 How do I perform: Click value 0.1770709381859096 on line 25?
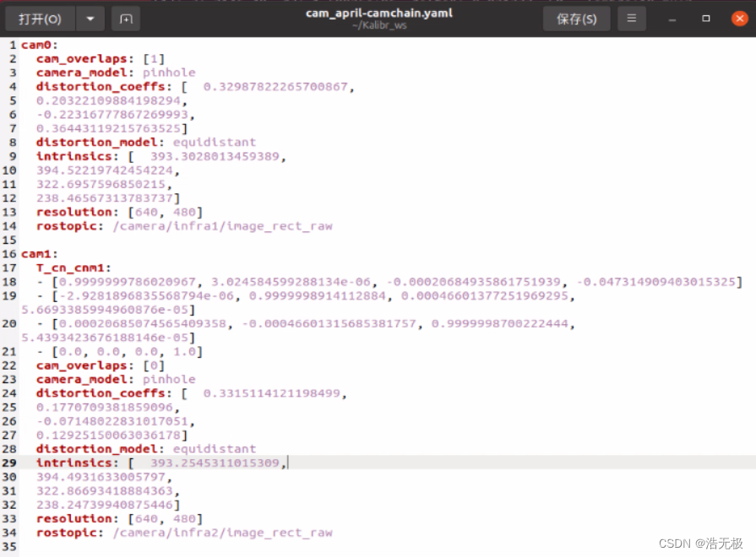tap(105, 408)
